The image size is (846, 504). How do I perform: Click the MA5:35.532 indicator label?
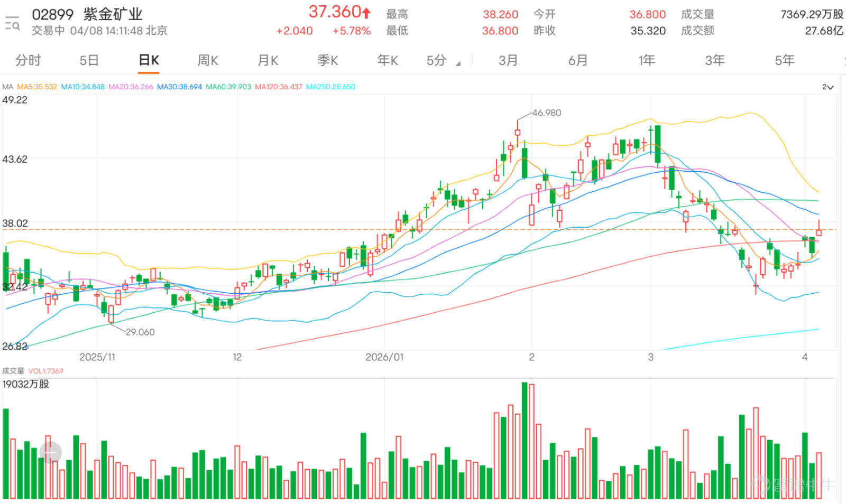37,87
